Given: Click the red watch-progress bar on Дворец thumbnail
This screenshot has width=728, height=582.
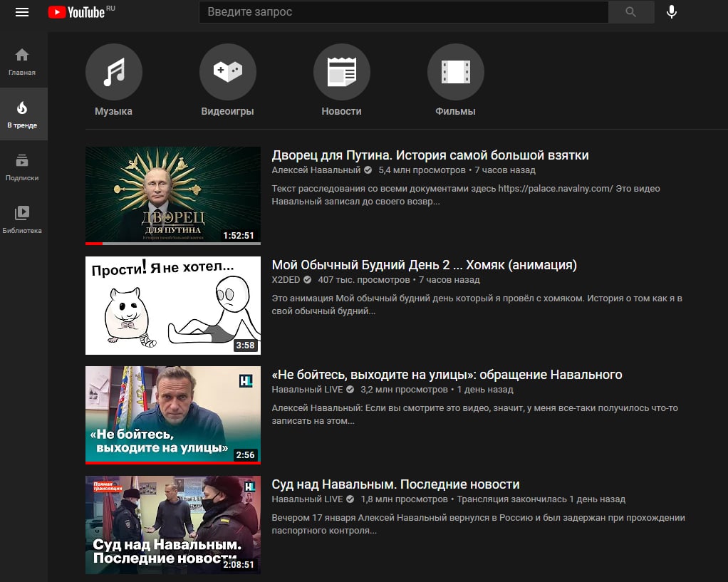Looking at the screenshot, I should pos(94,244).
